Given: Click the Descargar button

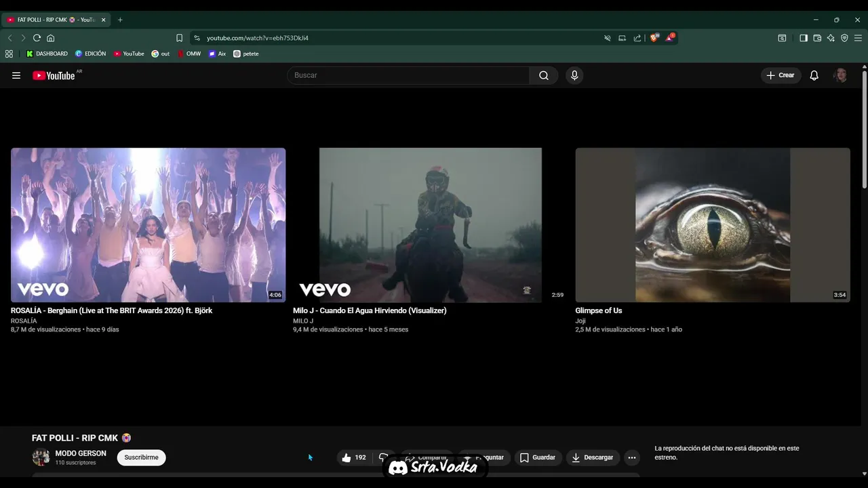Looking at the screenshot, I should tap(593, 457).
